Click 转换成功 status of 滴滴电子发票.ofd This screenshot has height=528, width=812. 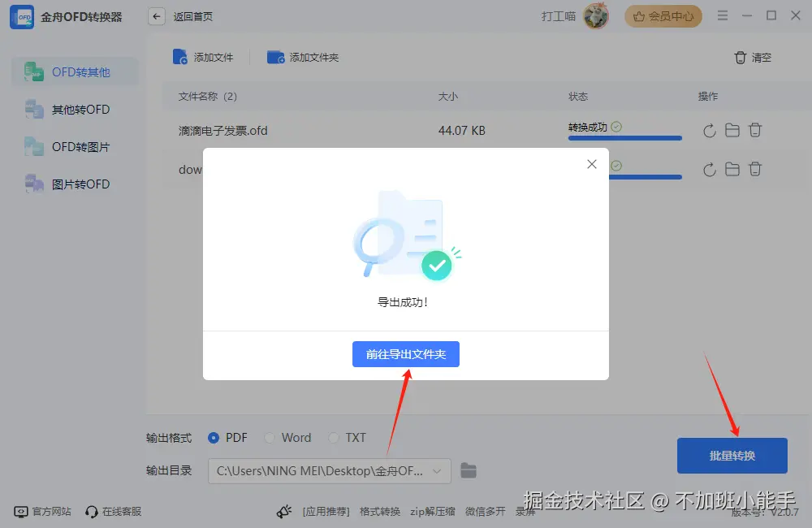tap(595, 127)
